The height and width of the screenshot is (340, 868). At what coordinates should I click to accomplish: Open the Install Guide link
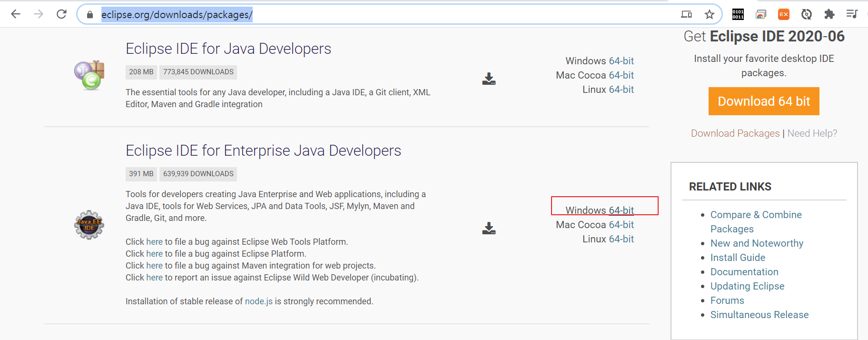(738, 258)
